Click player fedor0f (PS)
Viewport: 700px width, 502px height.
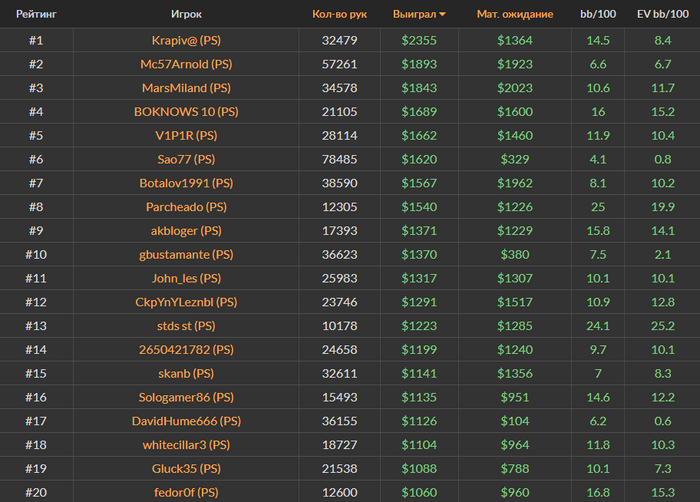click(x=186, y=492)
